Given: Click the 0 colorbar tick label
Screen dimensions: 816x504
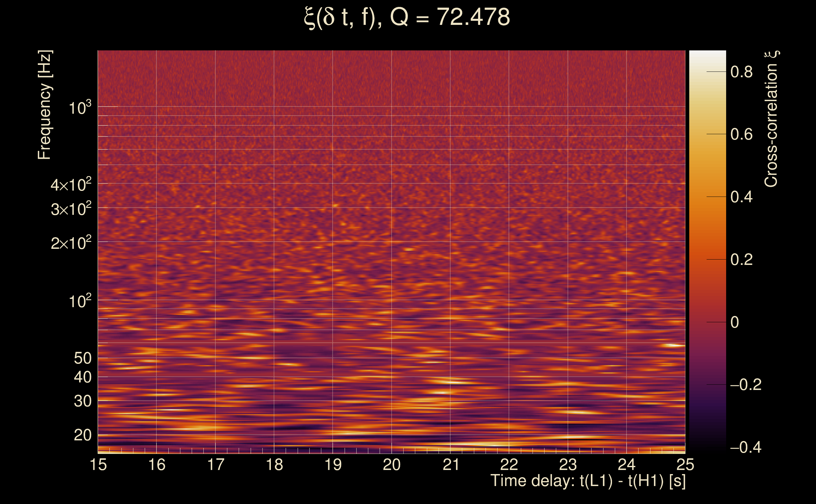Looking at the screenshot, I should point(735,322).
